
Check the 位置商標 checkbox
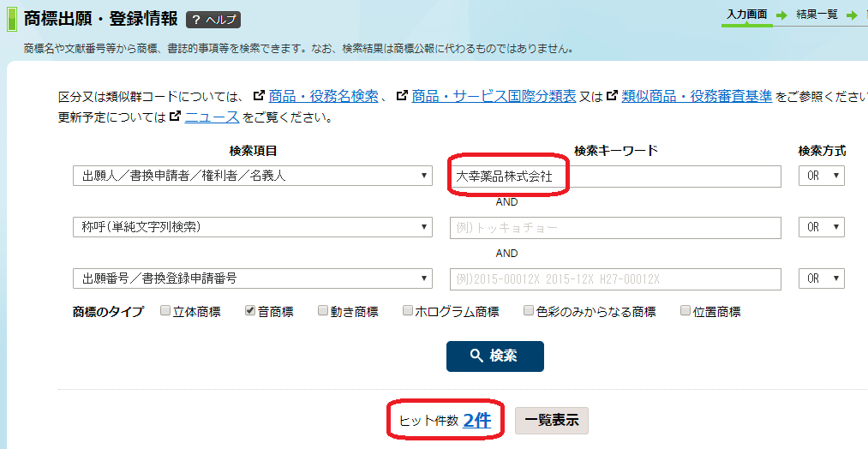tap(685, 310)
